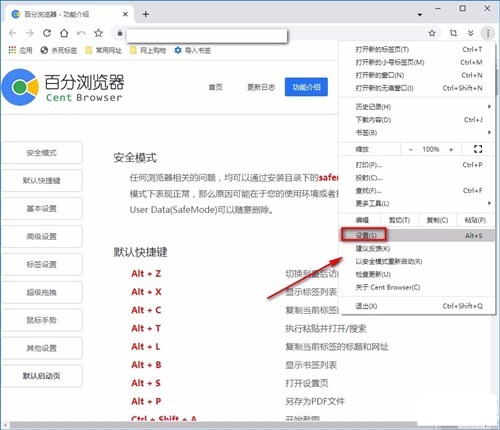This screenshot has width=500, height=430.
Task: Switch to the 百分浏览器 - 功能介绍 tab
Action: click(68, 14)
